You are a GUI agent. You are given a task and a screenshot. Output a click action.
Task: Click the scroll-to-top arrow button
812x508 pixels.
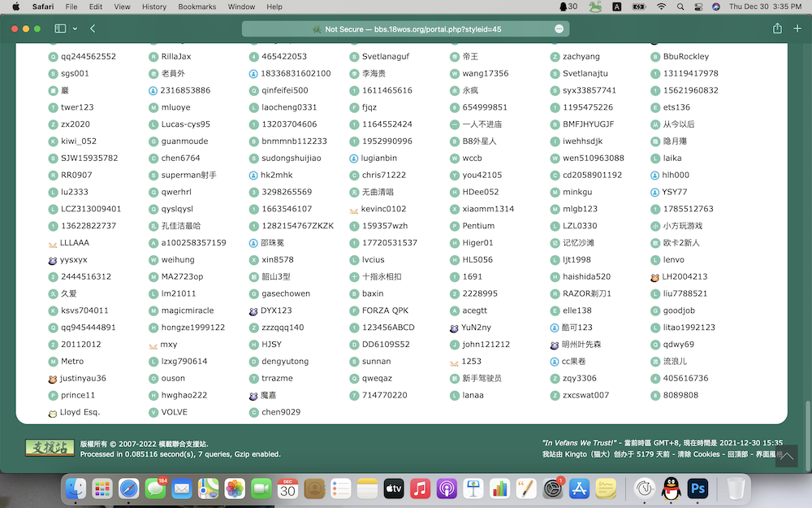786,456
